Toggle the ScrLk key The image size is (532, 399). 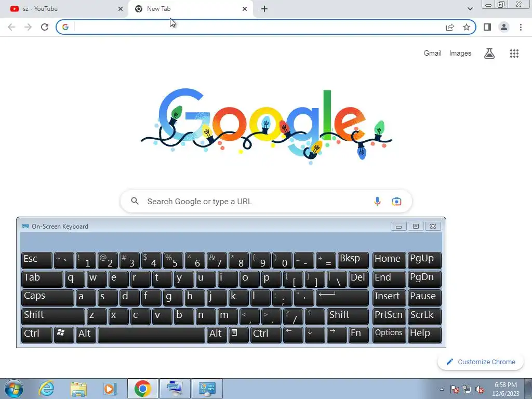coord(424,316)
